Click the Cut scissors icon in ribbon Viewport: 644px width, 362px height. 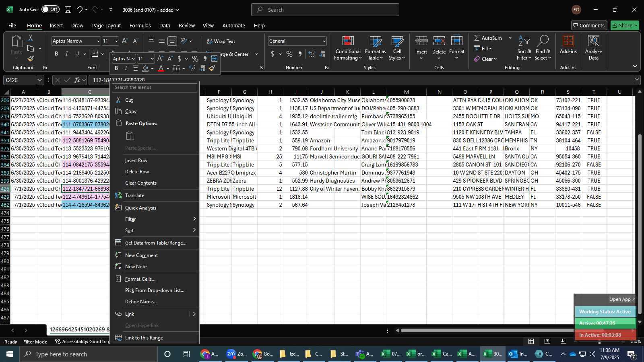click(31, 38)
